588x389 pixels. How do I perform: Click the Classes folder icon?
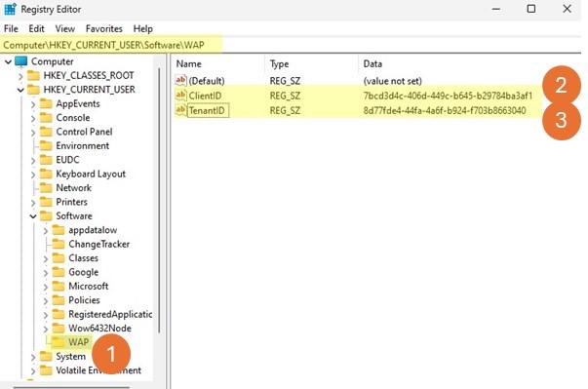(59, 258)
